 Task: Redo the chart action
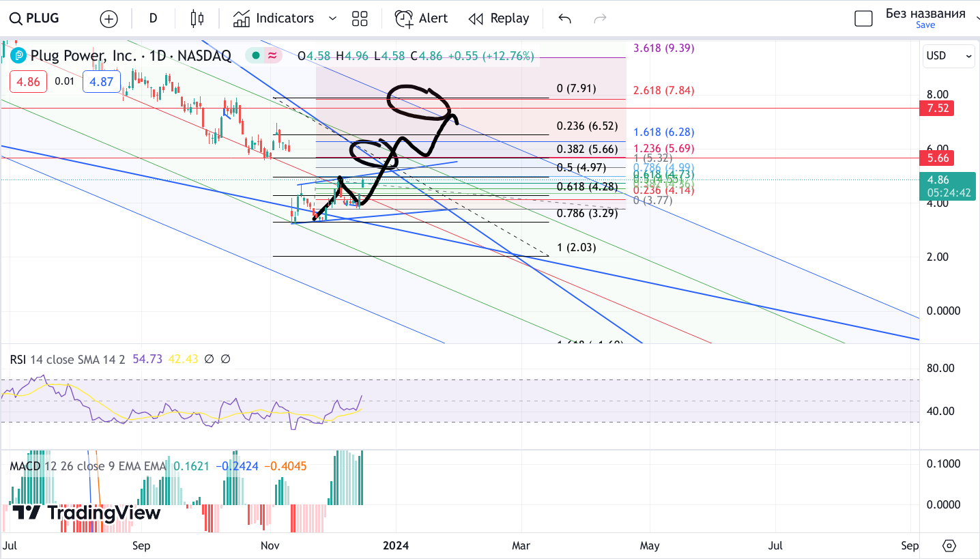click(x=600, y=18)
